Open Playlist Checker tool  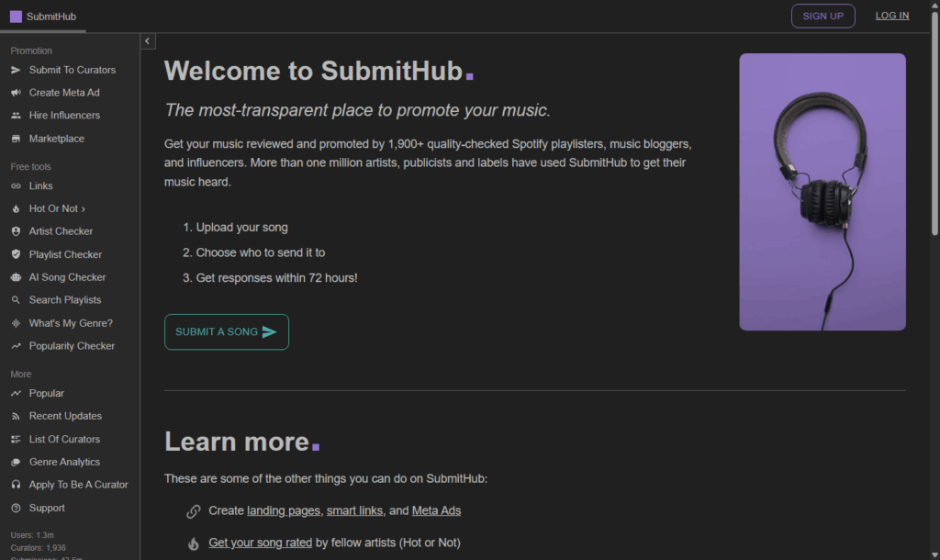coord(65,254)
